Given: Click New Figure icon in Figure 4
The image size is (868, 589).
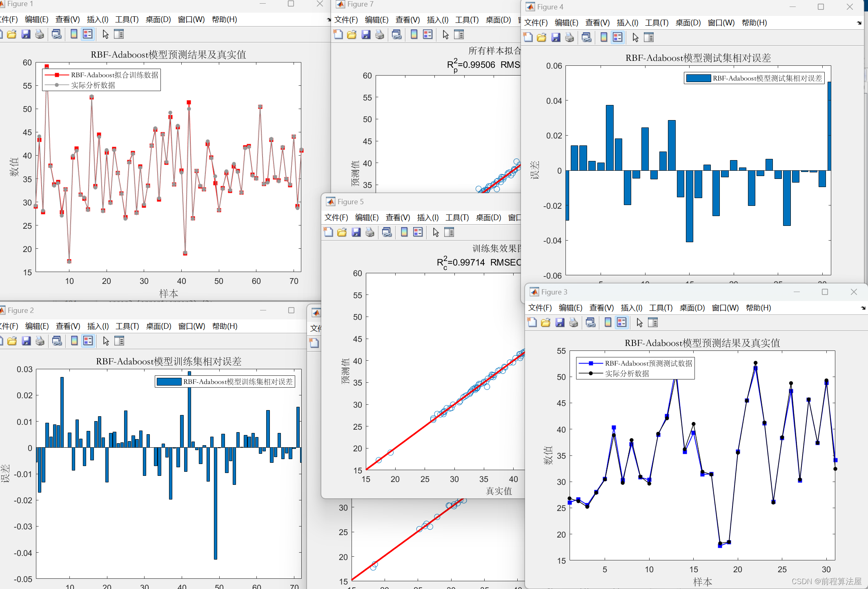Looking at the screenshot, I should click(528, 38).
